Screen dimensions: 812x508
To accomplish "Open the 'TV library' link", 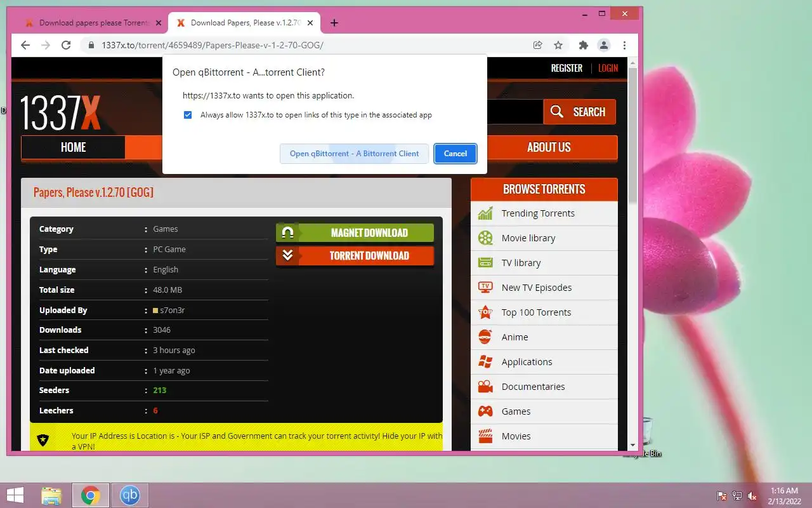I will pyautogui.click(x=521, y=263).
